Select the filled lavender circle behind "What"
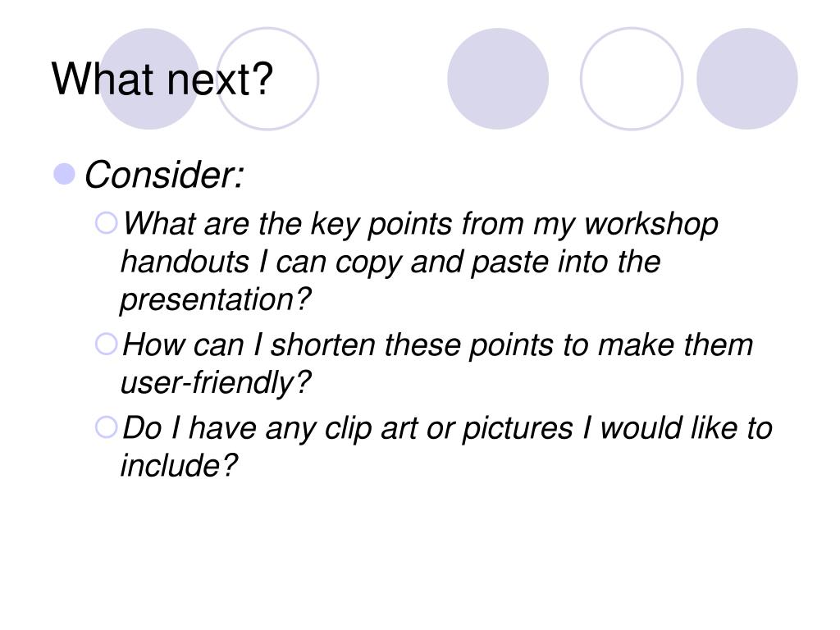Image resolution: width=840 pixels, height=630 pixels. coord(149,79)
